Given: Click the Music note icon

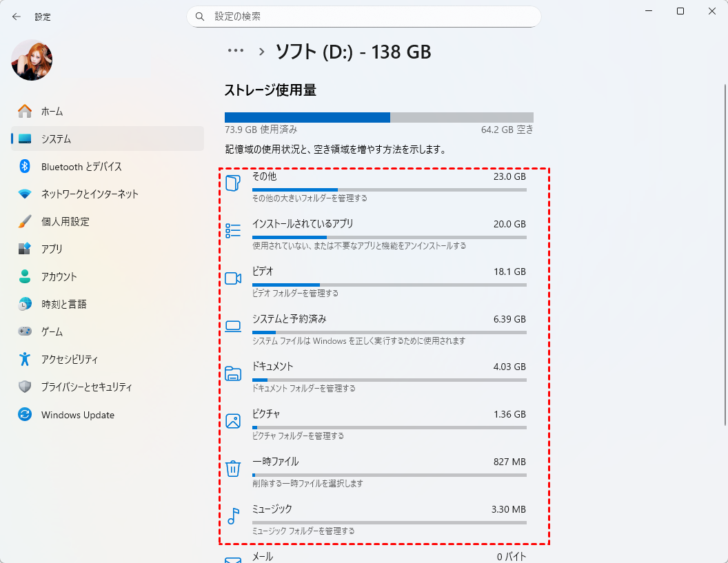Looking at the screenshot, I should pos(233,516).
